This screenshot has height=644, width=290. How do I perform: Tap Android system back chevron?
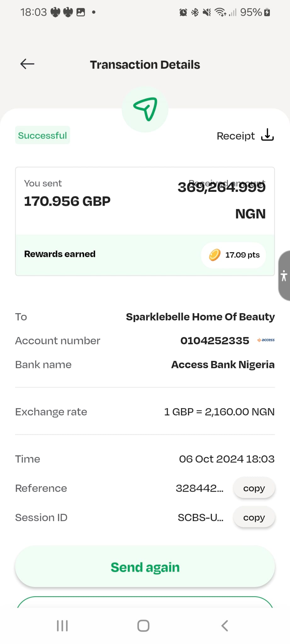[x=225, y=625]
